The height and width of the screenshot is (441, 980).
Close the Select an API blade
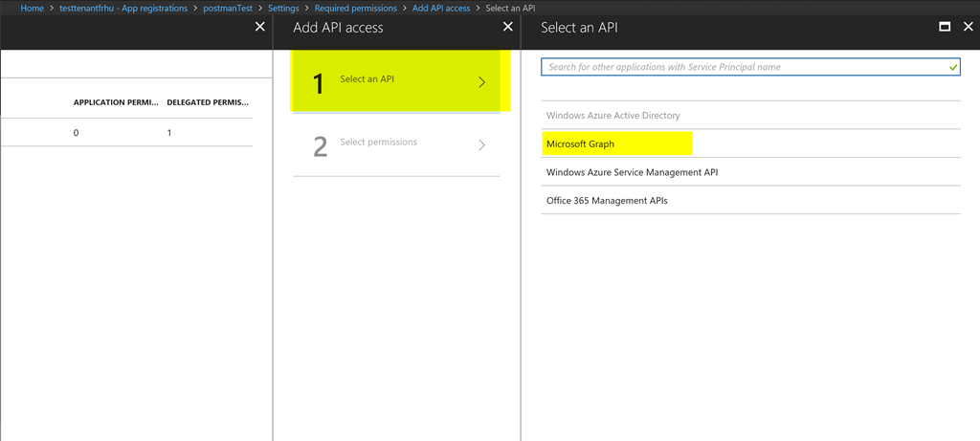tap(969, 27)
